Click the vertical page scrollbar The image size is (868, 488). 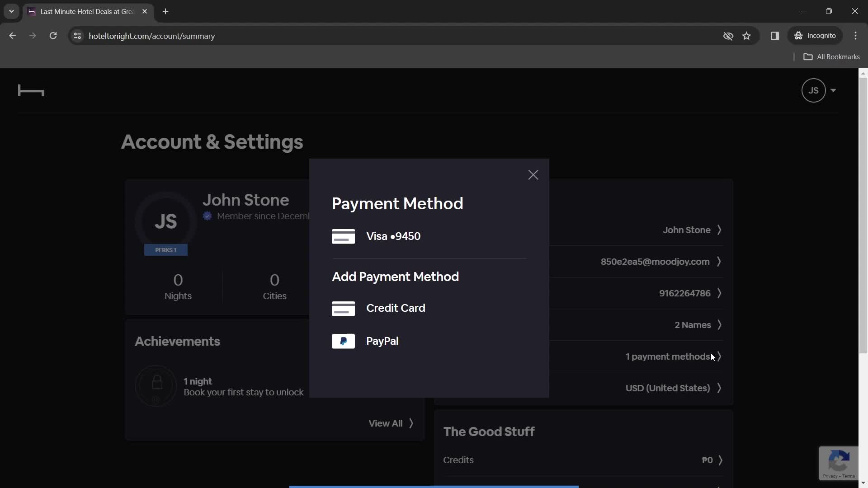point(863,216)
